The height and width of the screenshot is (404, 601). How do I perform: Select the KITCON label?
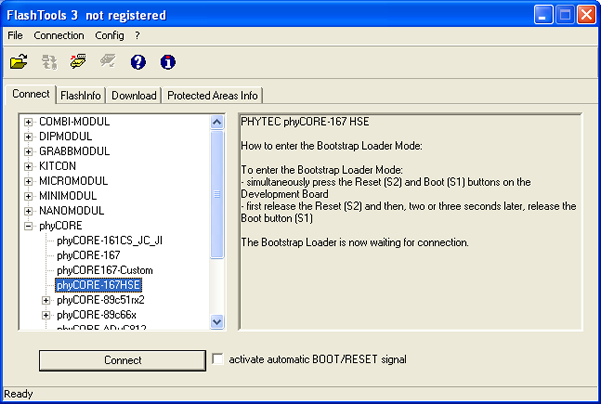[57, 166]
